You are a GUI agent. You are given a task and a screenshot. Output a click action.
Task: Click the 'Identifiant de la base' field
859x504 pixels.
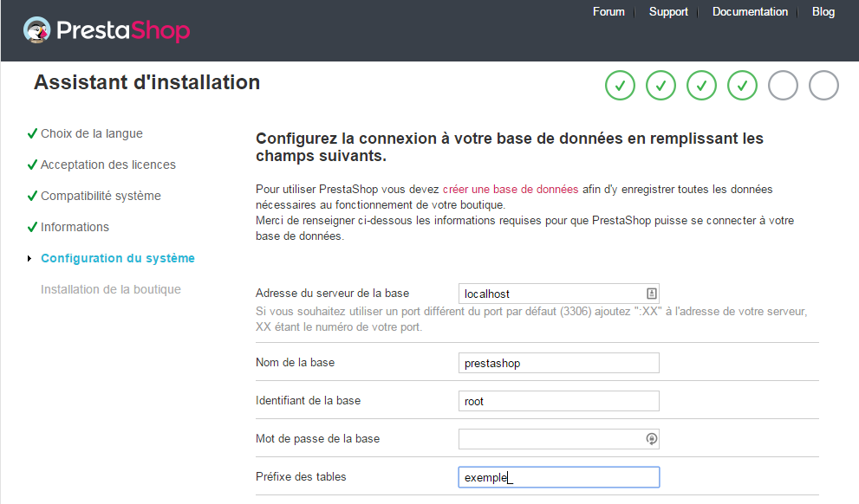click(x=559, y=401)
